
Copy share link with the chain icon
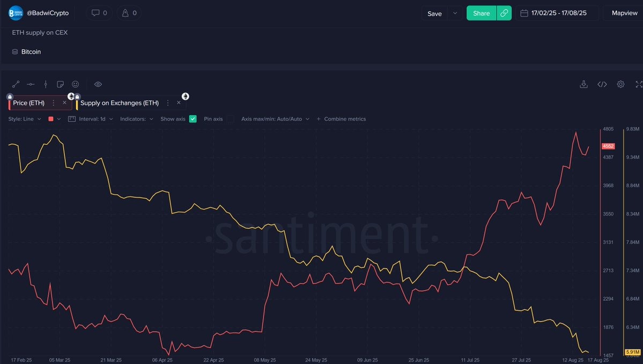pos(504,13)
